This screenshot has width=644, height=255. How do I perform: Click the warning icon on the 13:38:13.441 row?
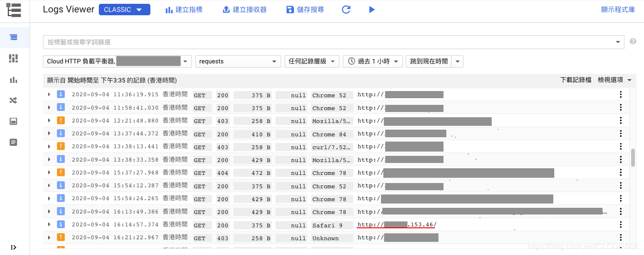point(61,147)
